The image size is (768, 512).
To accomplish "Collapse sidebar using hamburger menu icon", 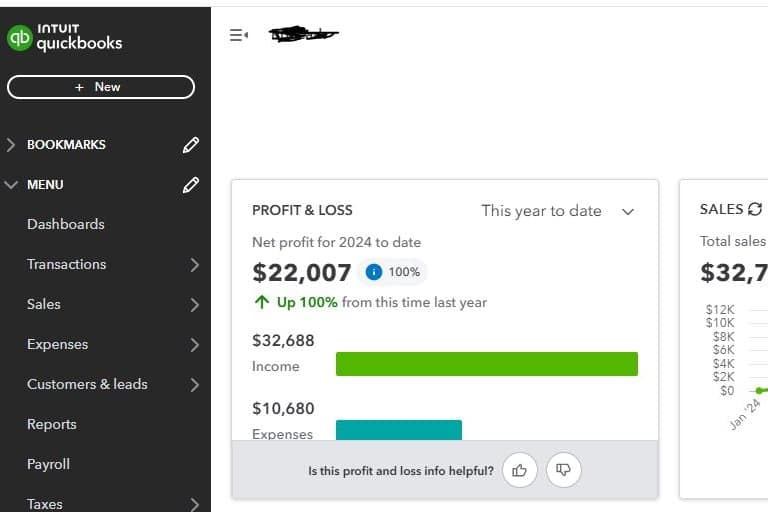I will [x=238, y=35].
